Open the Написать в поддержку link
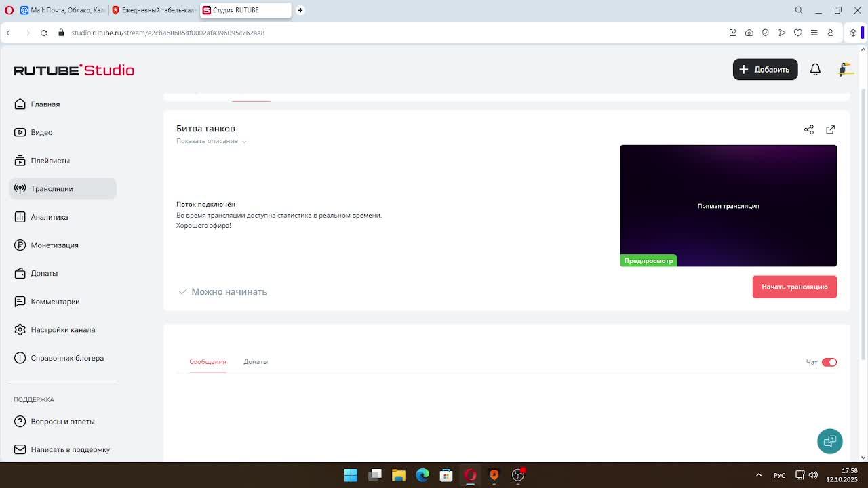Viewport: 868px width, 488px height. pos(62,449)
